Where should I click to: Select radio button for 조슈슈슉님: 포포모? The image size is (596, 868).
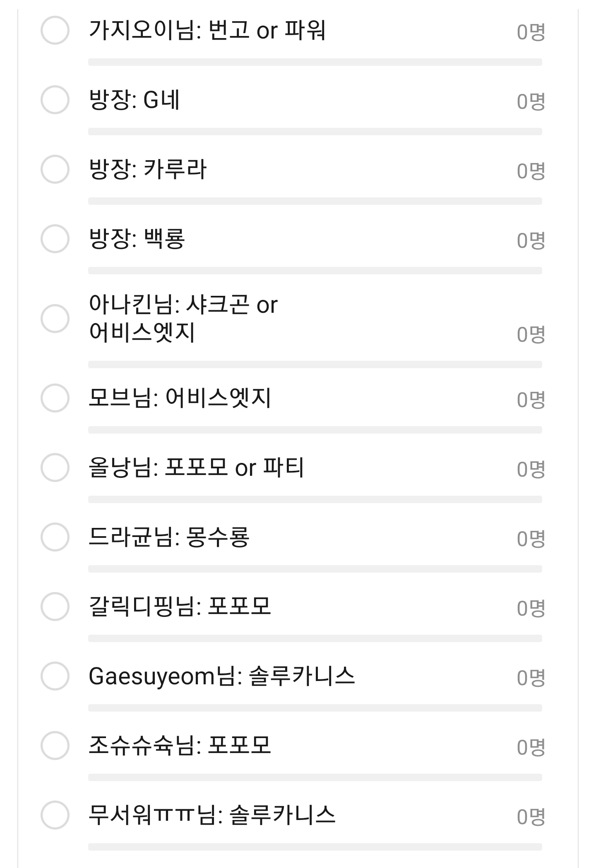pyautogui.click(x=55, y=746)
